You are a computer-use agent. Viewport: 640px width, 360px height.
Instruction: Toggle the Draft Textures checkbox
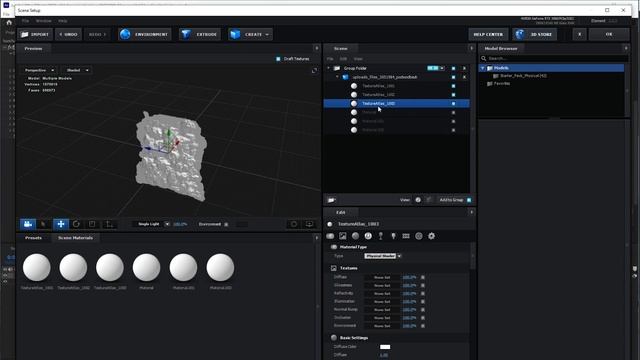(278, 59)
